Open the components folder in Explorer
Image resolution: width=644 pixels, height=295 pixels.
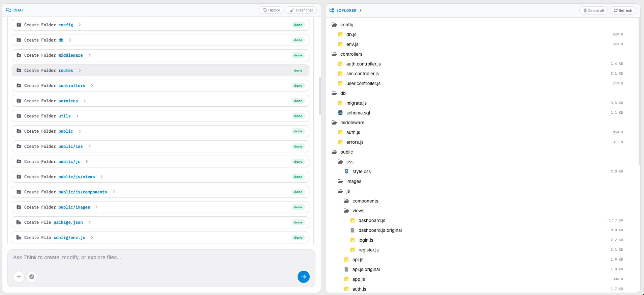[365, 201]
